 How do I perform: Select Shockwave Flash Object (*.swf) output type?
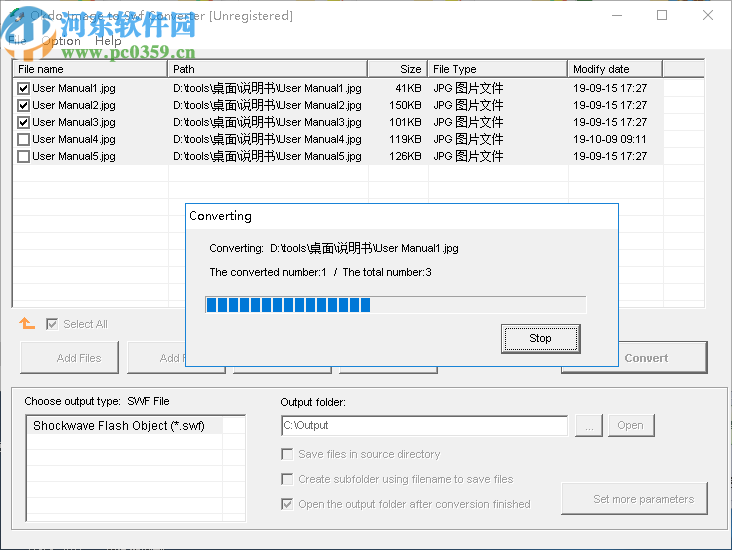[125, 426]
